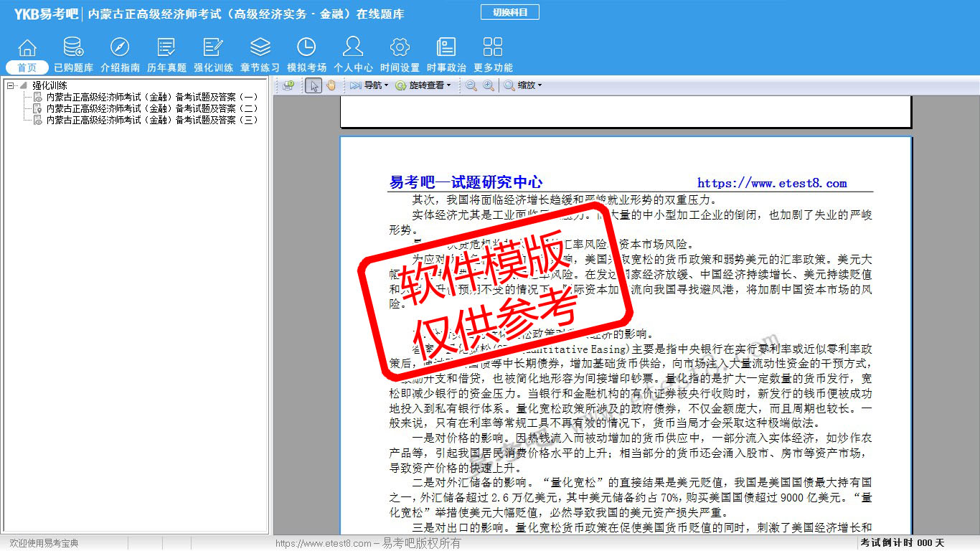Screen dimensions: 980x551
Task: Open the etest8.com link in page header
Action: coord(772,183)
